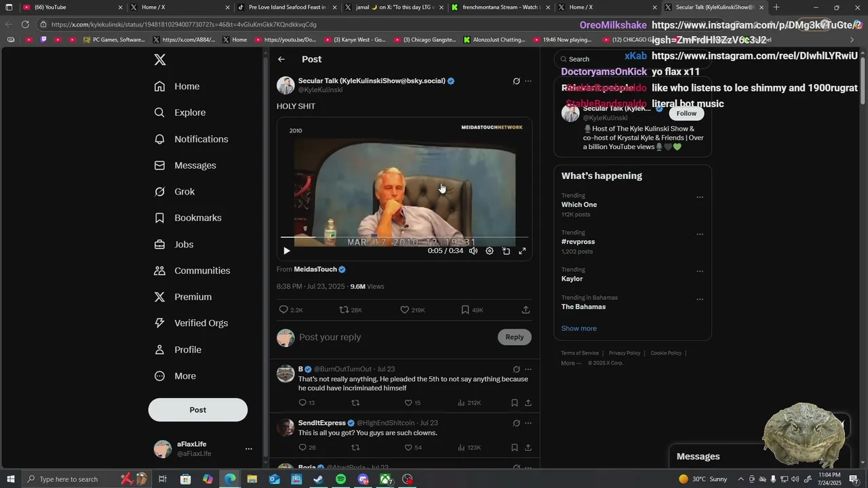Expand the More sidebar menu
868x488 pixels.
tap(175, 376)
